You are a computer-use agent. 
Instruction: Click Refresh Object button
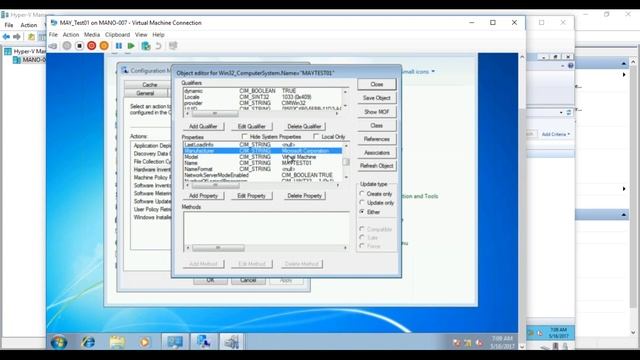(377, 166)
